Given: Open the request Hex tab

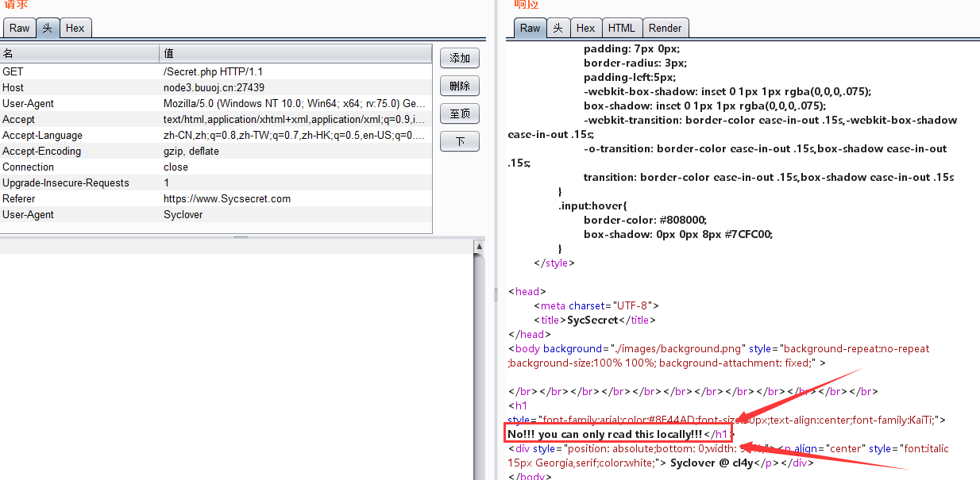Looking at the screenshot, I should tap(75, 28).
